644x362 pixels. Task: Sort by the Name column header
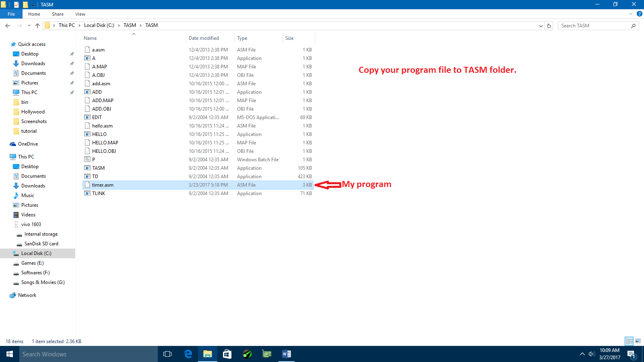click(134, 38)
